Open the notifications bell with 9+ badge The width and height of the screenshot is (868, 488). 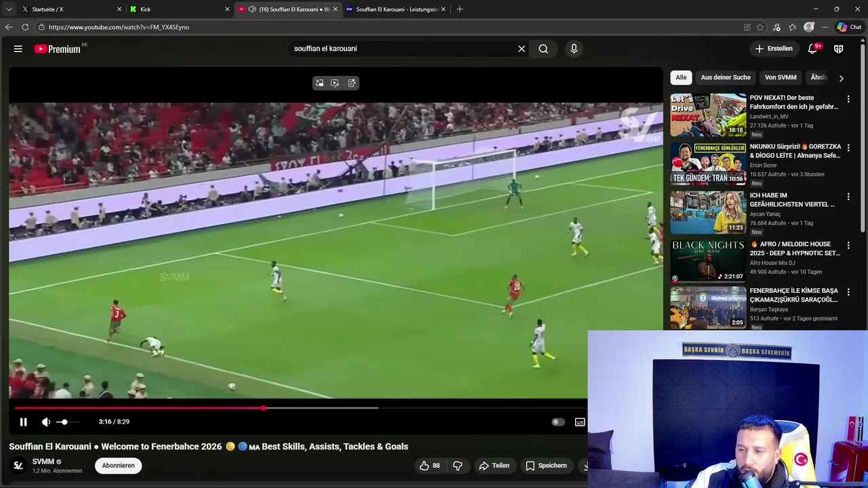pyautogui.click(x=813, y=49)
